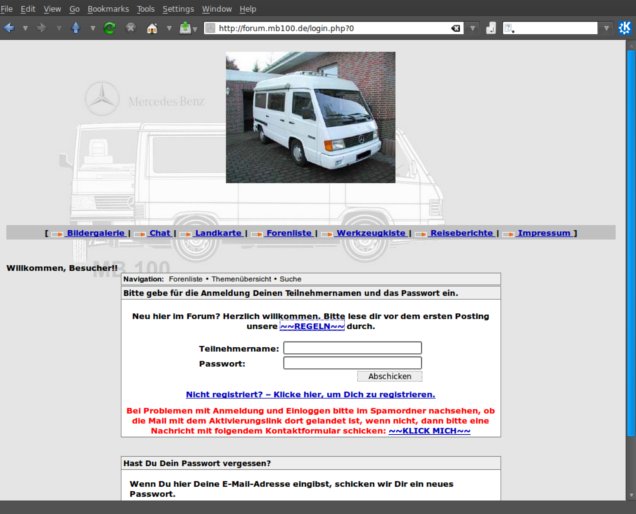Focus the Teilnehmername input field
Viewport: 636px width, 514px height.
pyautogui.click(x=352, y=348)
